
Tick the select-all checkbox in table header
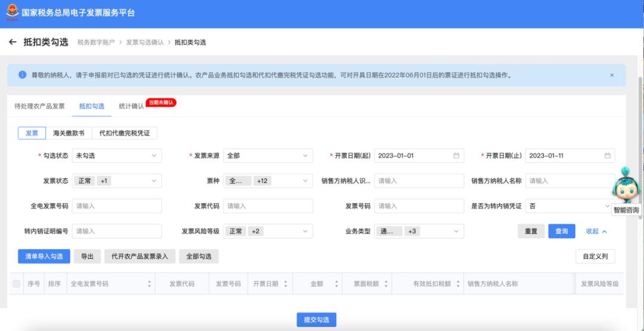tap(16, 284)
